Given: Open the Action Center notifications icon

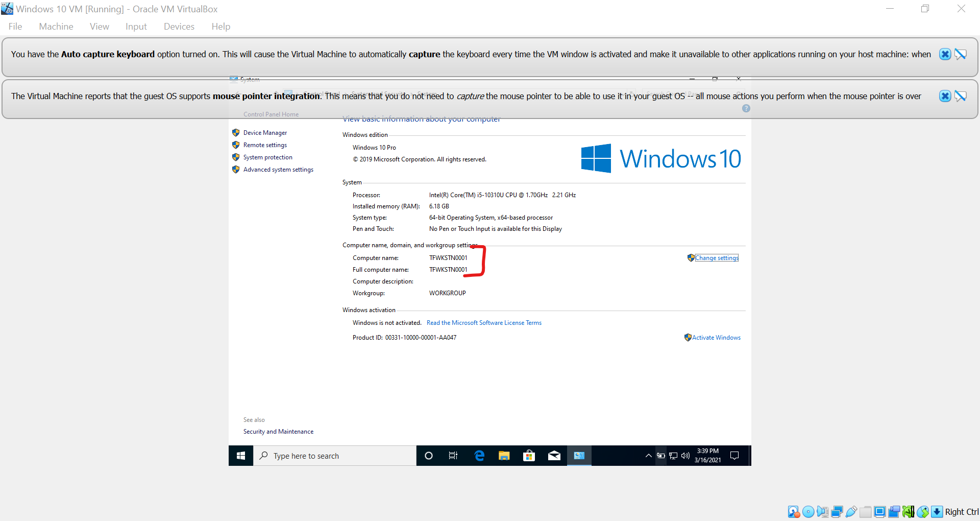Looking at the screenshot, I should (734, 456).
